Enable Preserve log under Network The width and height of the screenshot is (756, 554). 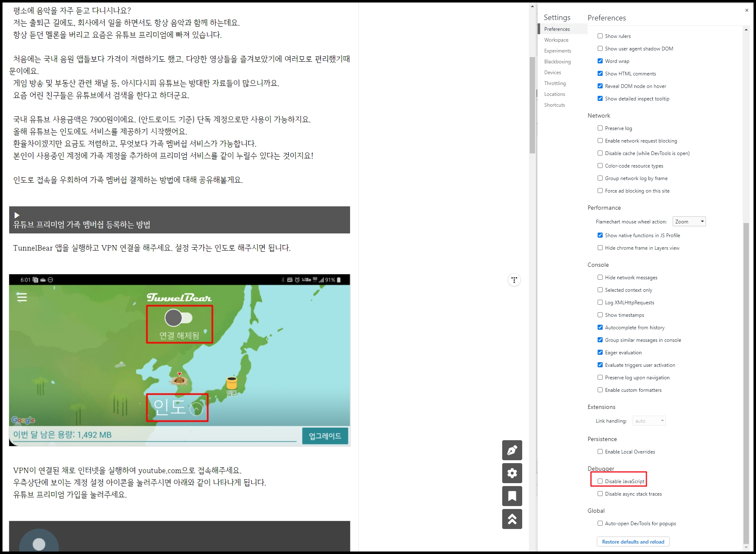(600, 128)
